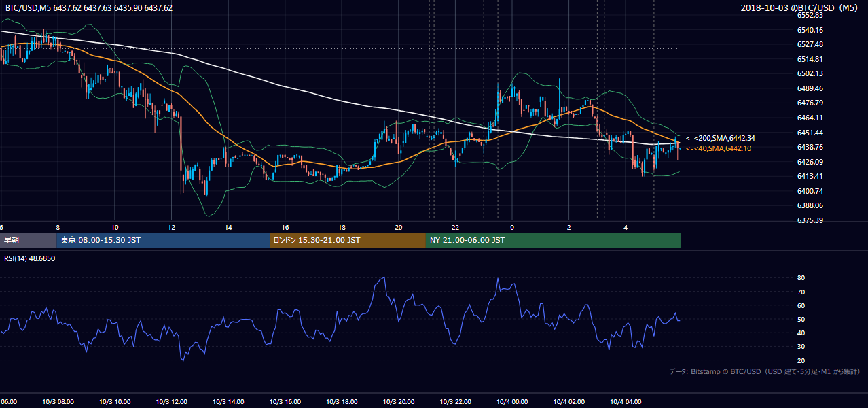The image size is (868, 408).
Task: Click price axis value 6400.74
Action: (x=810, y=191)
